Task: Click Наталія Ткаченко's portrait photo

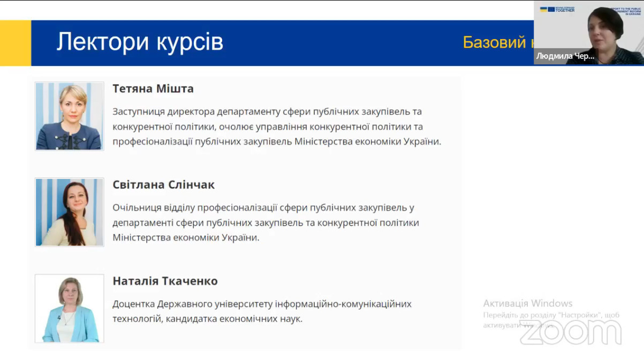Action: click(69, 308)
